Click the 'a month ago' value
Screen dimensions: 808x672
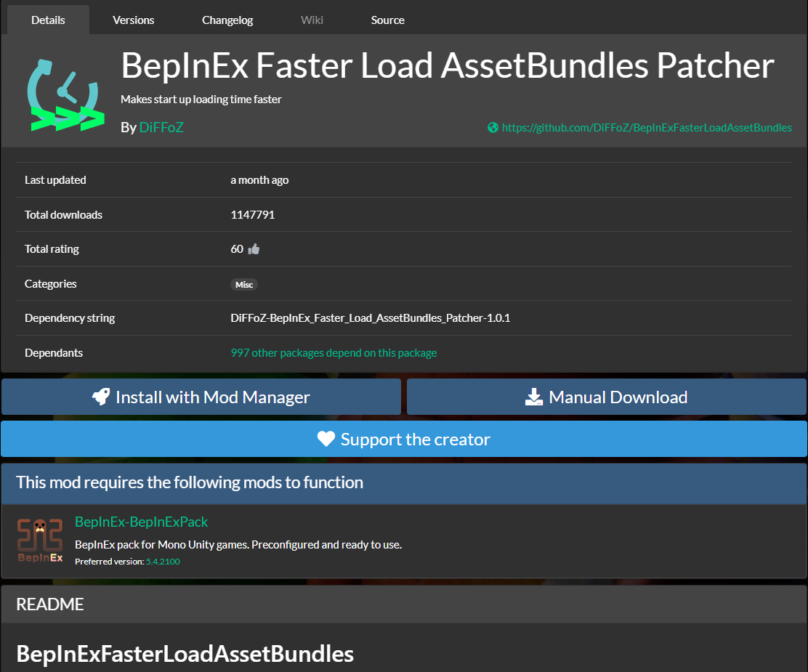click(x=259, y=180)
